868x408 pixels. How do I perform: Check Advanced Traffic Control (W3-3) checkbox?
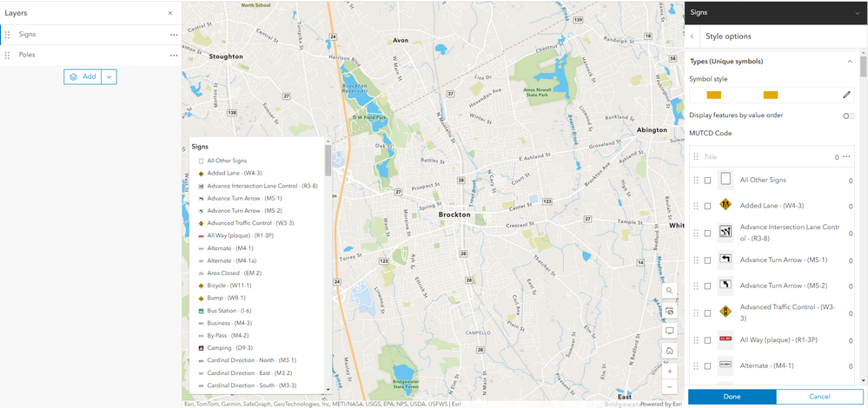pyautogui.click(x=707, y=313)
